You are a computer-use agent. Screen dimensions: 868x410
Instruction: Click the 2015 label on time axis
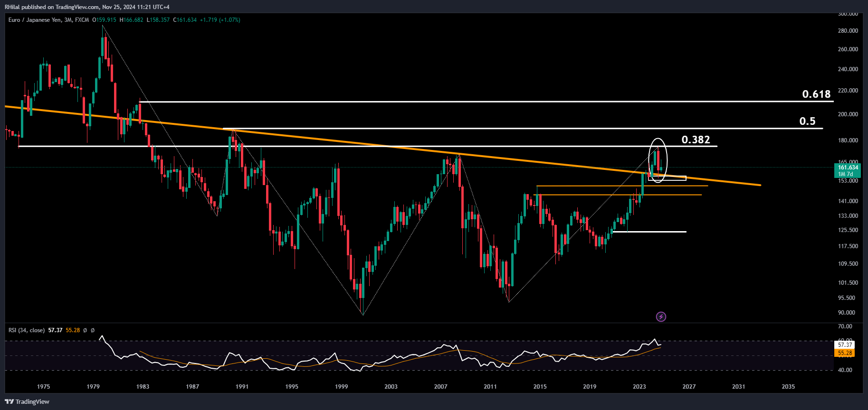tap(540, 387)
